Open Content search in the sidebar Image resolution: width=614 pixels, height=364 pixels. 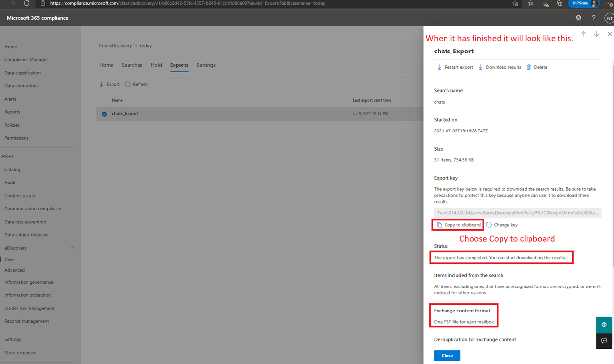20,196
